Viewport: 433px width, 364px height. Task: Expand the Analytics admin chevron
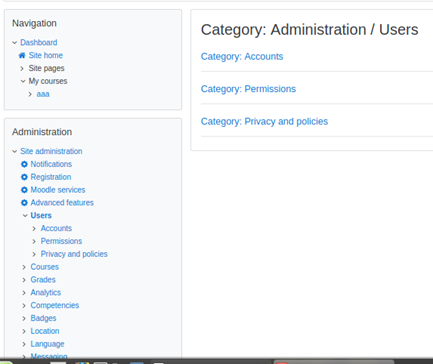coord(24,293)
